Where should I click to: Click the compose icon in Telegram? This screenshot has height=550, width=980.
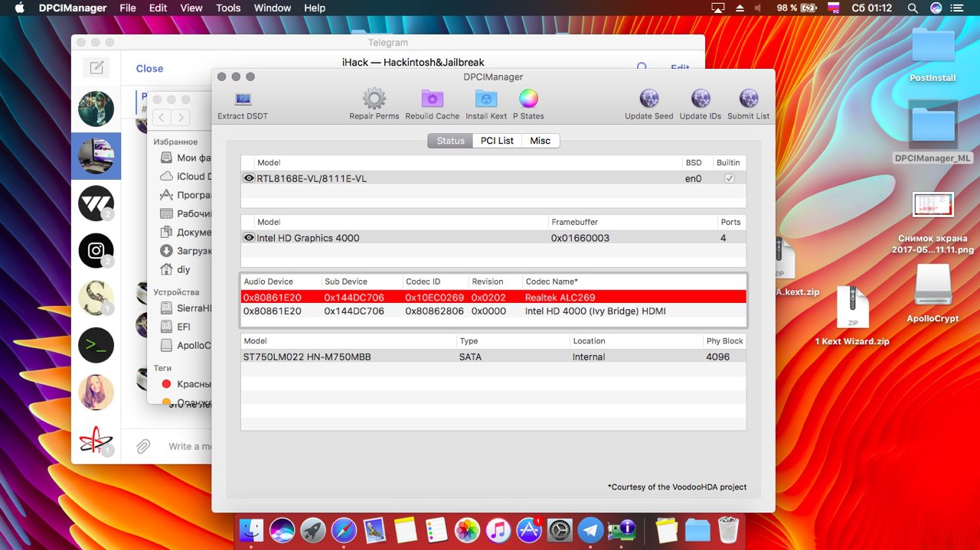[x=96, y=67]
